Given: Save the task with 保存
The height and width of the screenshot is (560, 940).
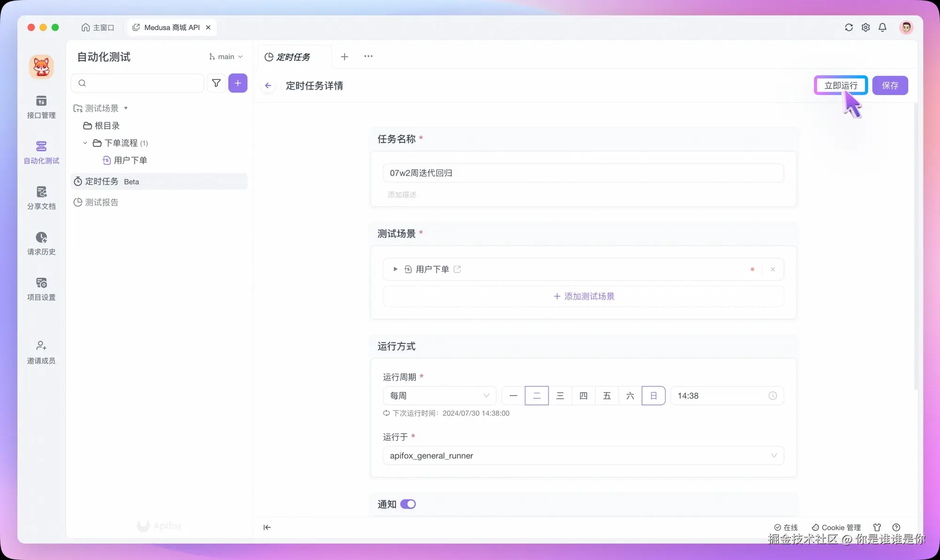Looking at the screenshot, I should tap(890, 85).
